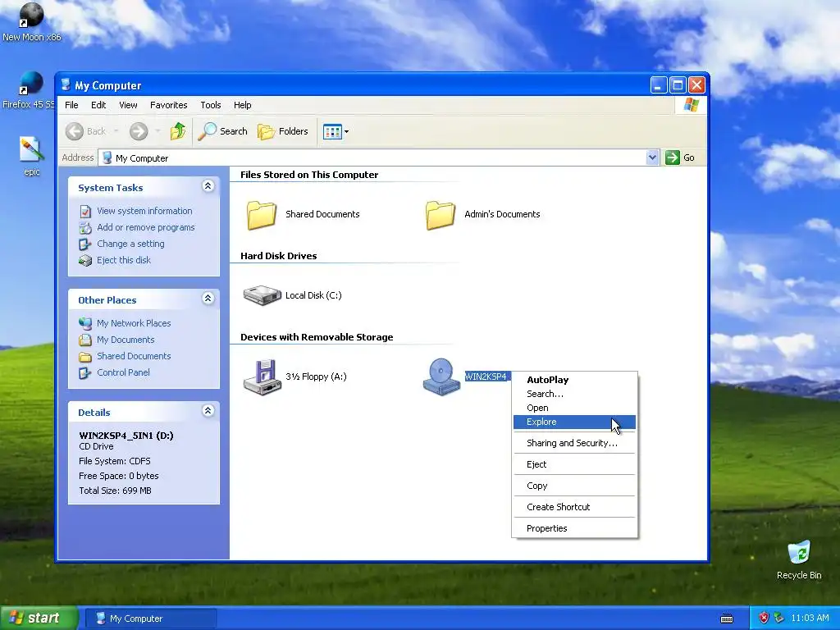The image size is (840, 630).
Task: Open the Back history dropdown arrow
Action: click(116, 131)
